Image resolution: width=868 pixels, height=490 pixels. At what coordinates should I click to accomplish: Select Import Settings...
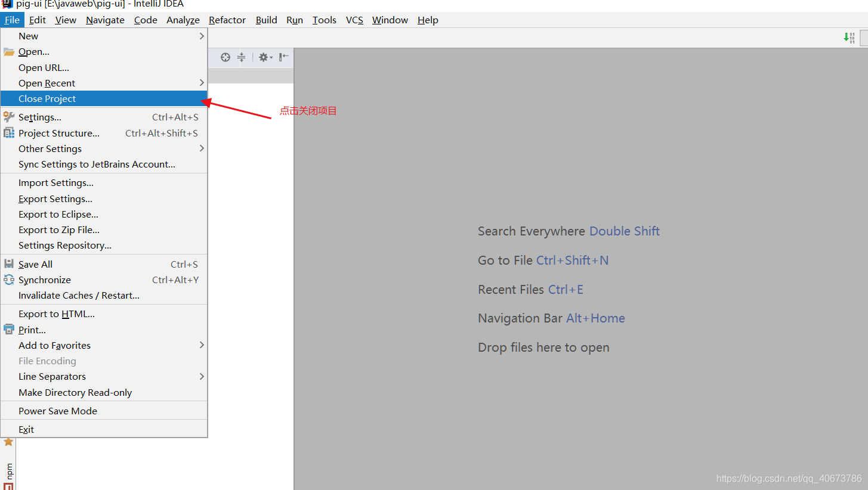tap(104, 182)
